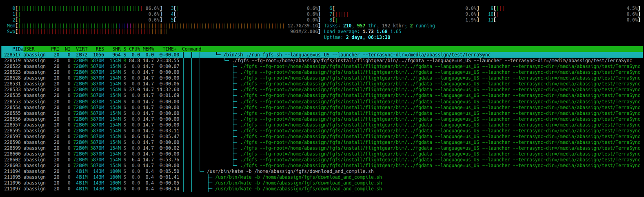This screenshot has height=197, width=644.
Task: Click the CPU 0 meter bar at 86.6%
Action: [88, 8]
